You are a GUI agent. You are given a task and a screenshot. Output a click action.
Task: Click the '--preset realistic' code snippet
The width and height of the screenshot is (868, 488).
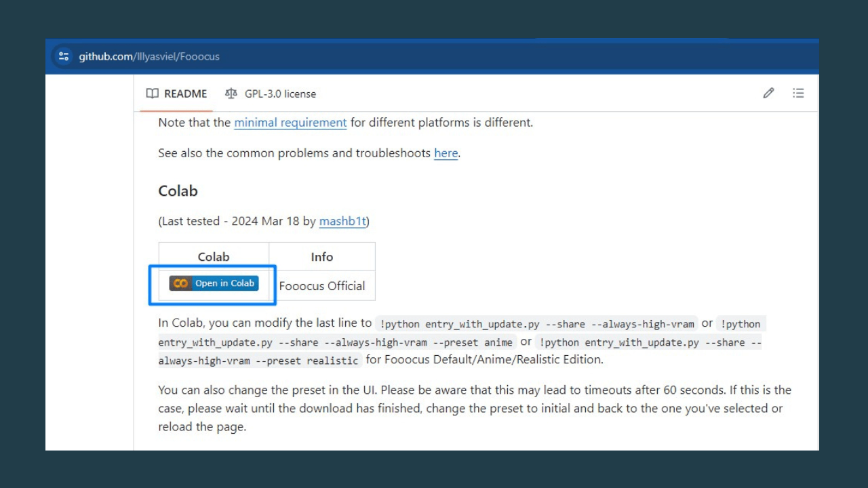pyautogui.click(x=460, y=351)
